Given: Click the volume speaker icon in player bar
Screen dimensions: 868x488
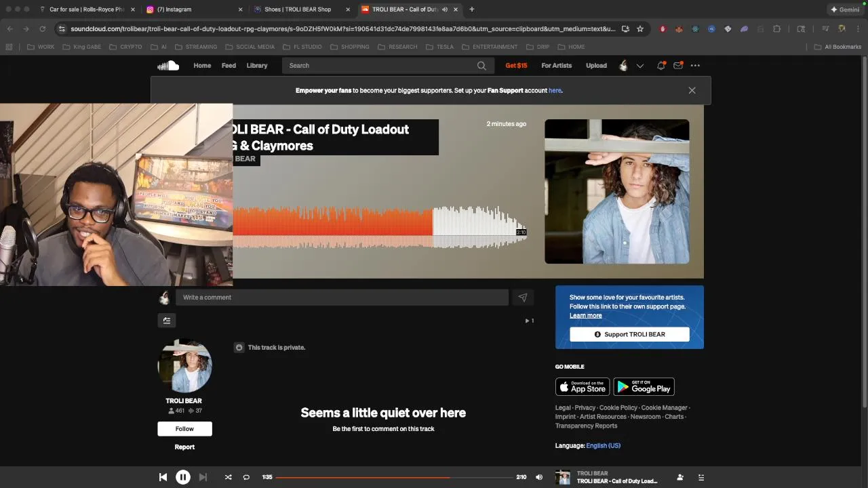Looking at the screenshot, I should pos(539,477).
